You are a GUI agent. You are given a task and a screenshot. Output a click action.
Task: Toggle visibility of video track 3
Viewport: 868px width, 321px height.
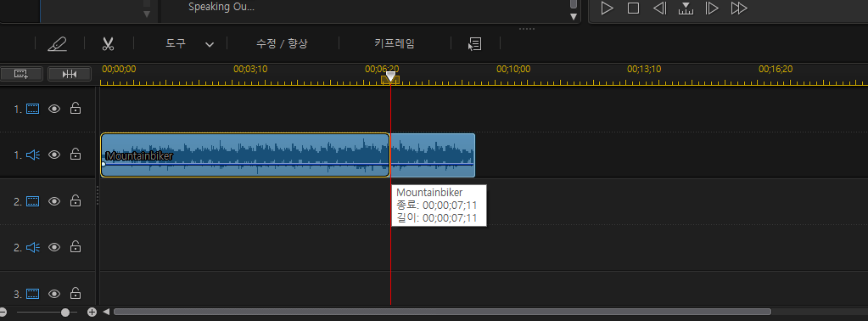(53, 293)
